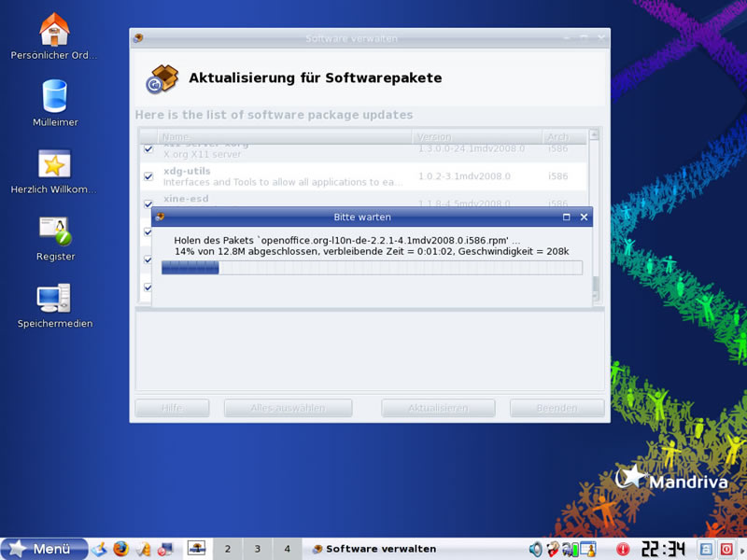The image size is (747, 560).
Task: Launch Firefox from the taskbar
Action: point(121,549)
